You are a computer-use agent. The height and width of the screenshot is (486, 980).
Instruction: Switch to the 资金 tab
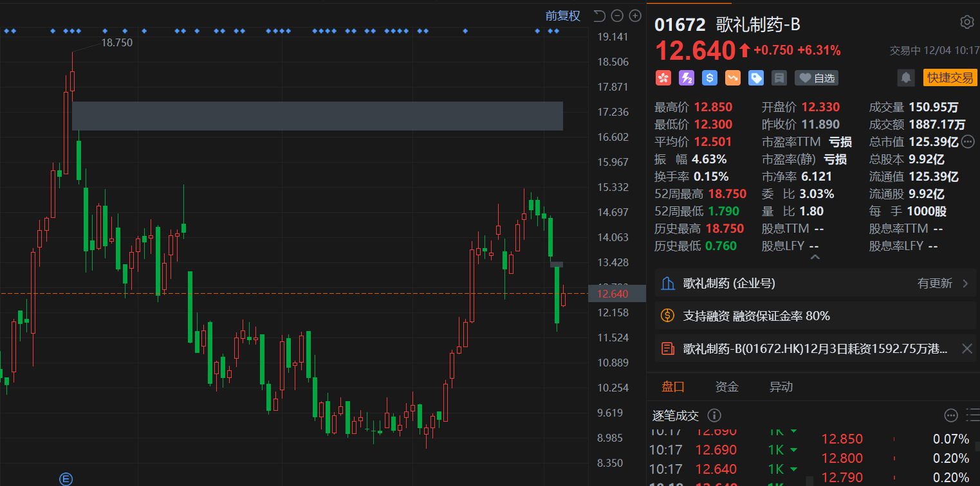(x=727, y=387)
